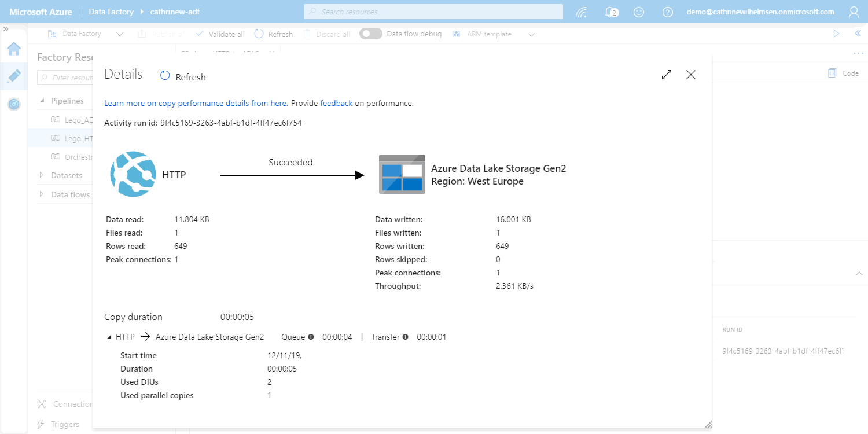Toggle the Data flow debug switch

[370, 34]
